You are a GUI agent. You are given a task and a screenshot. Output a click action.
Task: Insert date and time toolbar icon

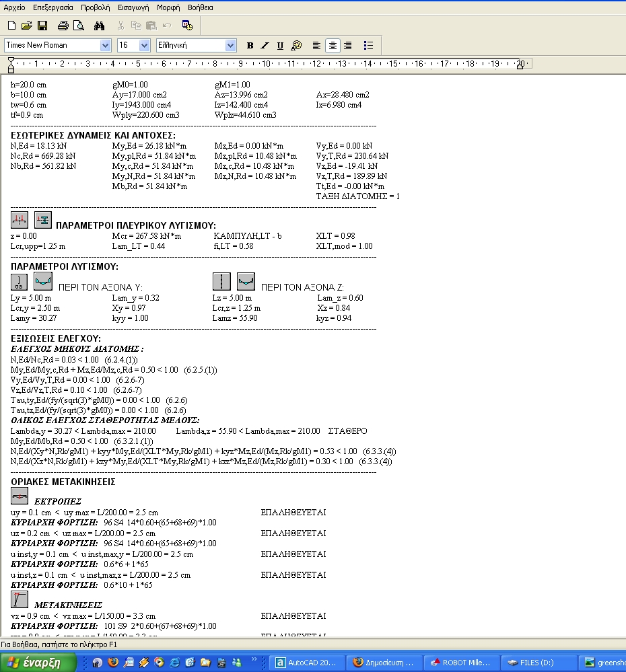[x=187, y=26]
